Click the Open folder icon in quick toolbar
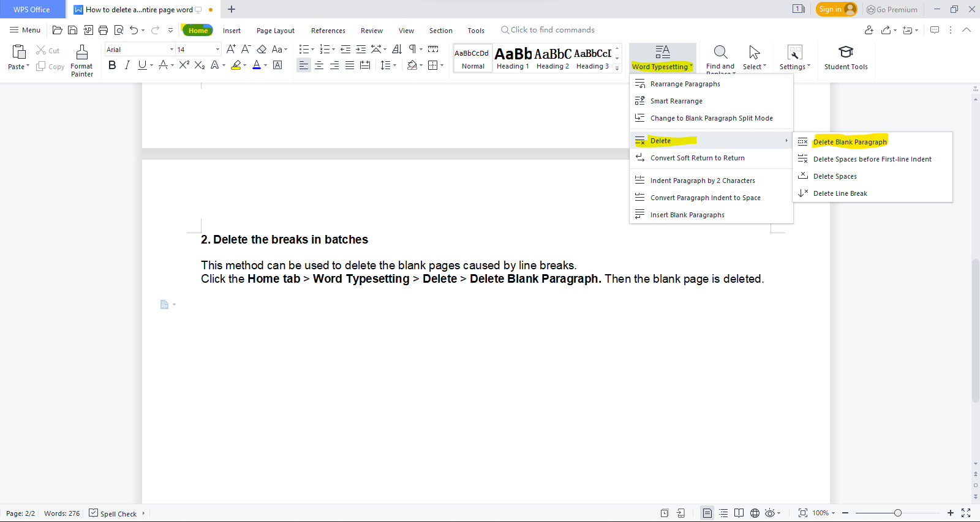Image resolution: width=980 pixels, height=522 pixels. 58,30
